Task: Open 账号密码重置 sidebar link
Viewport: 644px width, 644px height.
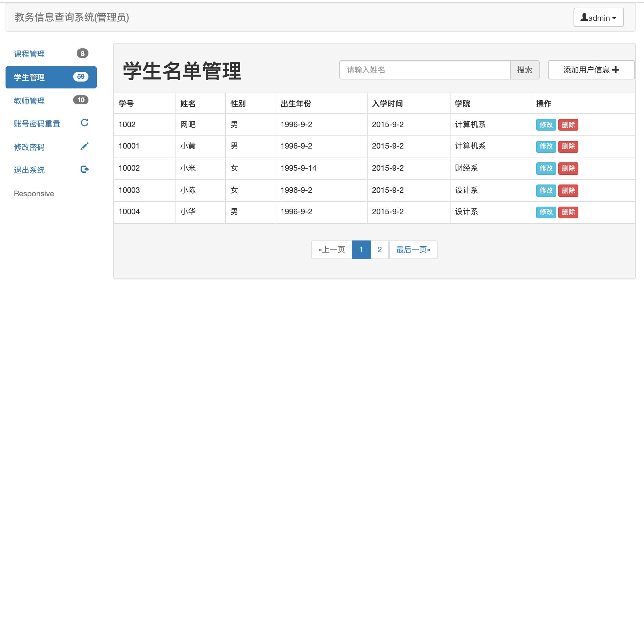Action: click(x=51, y=124)
